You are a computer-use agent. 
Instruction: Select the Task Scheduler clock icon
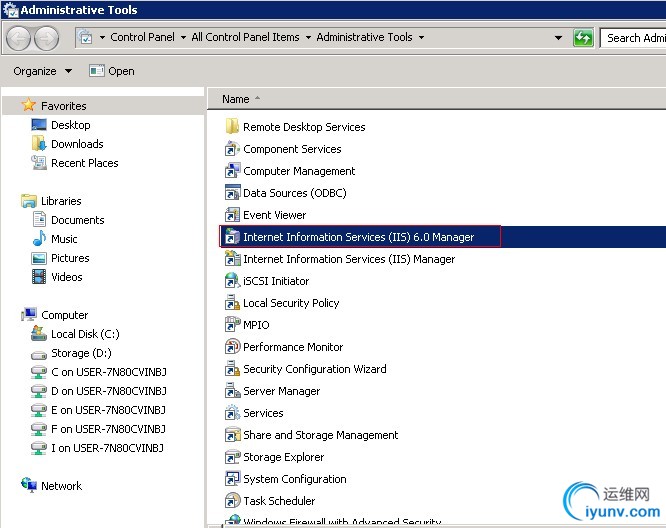click(x=232, y=501)
